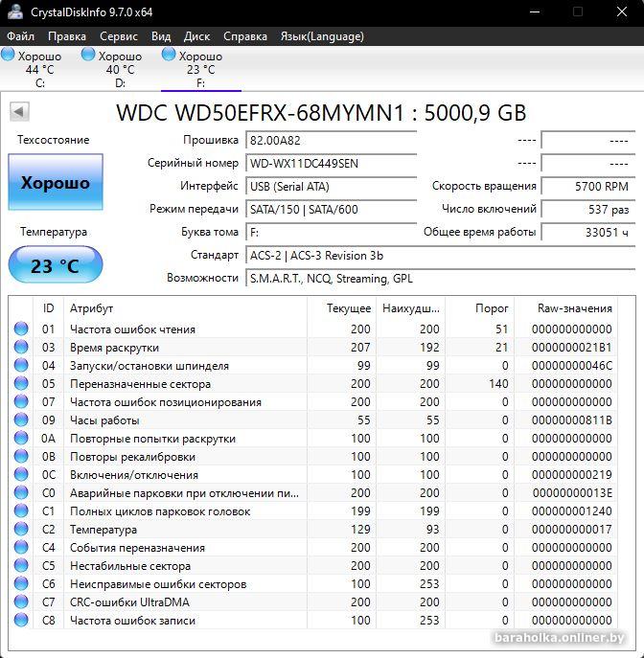Select the Частота ошибок записи attribute row
Viewport: 644px width, 658px height.
coord(313,620)
